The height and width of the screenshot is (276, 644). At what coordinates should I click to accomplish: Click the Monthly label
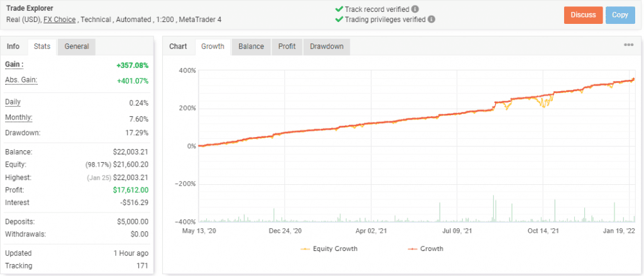[x=18, y=118]
